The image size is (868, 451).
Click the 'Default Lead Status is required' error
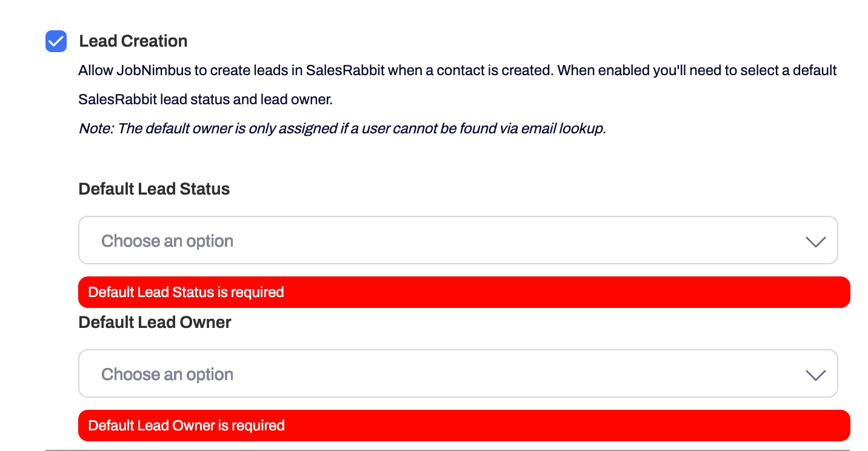tap(186, 292)
